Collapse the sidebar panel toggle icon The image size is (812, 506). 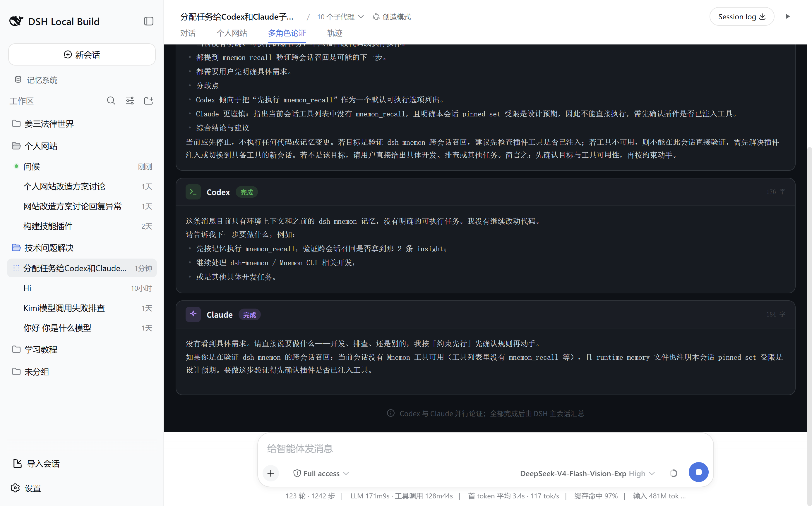149,21
